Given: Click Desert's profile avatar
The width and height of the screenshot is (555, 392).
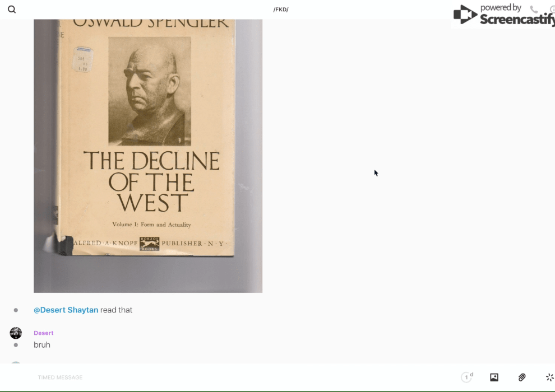Looking at the screenshot, I should [16, 333].
